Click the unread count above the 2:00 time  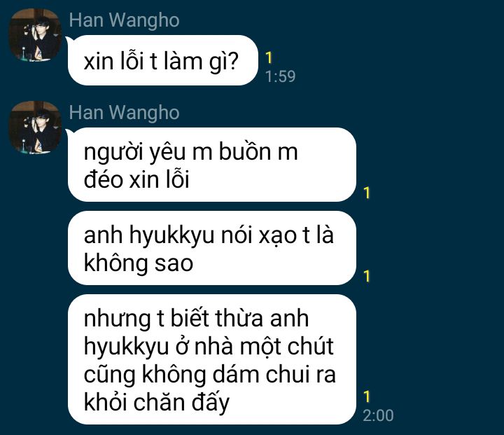click(x=366, y=396)
